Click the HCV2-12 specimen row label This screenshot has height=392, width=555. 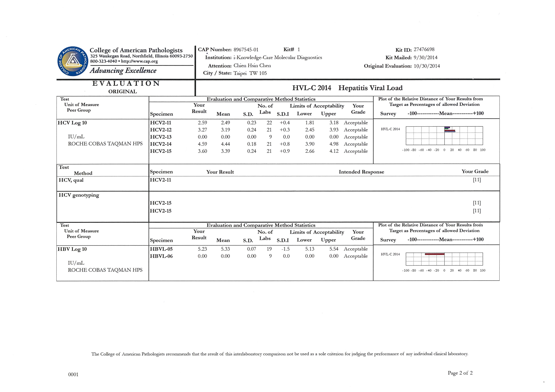click(x=160, y=130)
